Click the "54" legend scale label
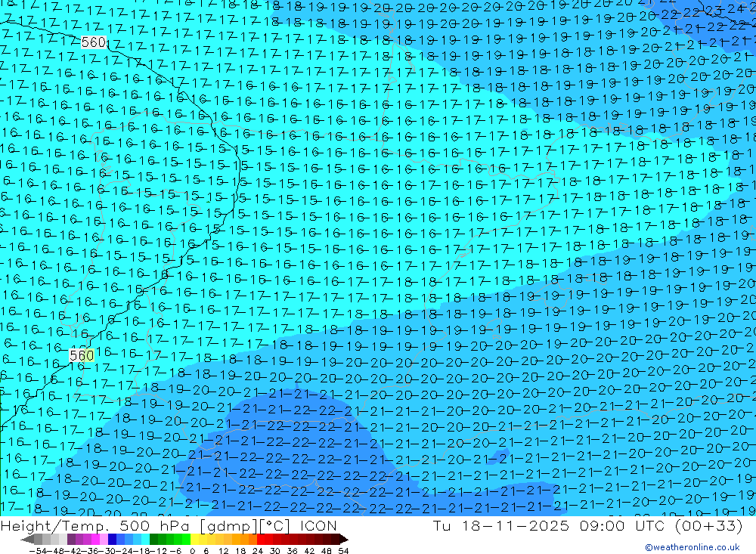 [343, 551]
